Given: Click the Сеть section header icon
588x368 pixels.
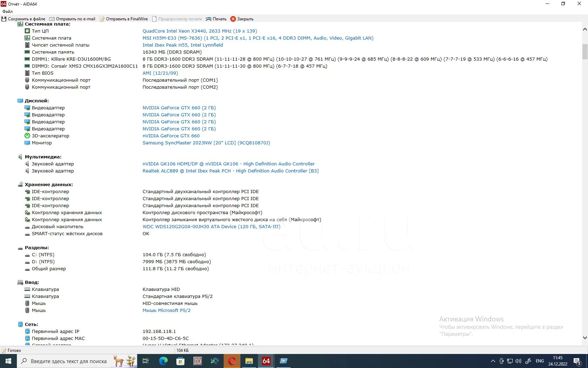Looking at the screenshot, I should coord(20,324).
